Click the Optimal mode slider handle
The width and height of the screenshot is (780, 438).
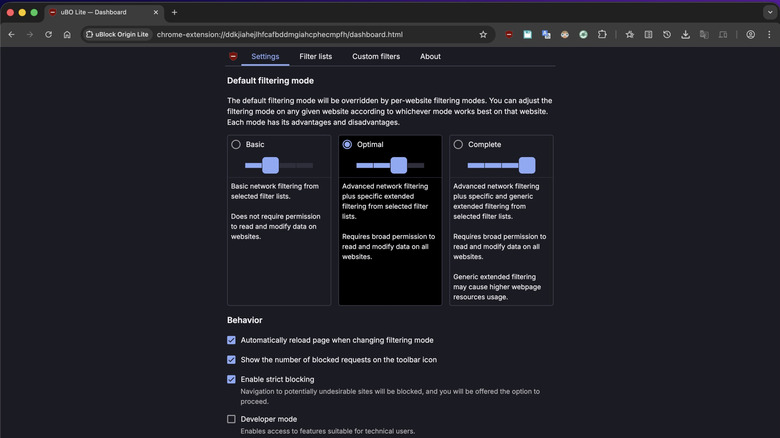point(398,165)
